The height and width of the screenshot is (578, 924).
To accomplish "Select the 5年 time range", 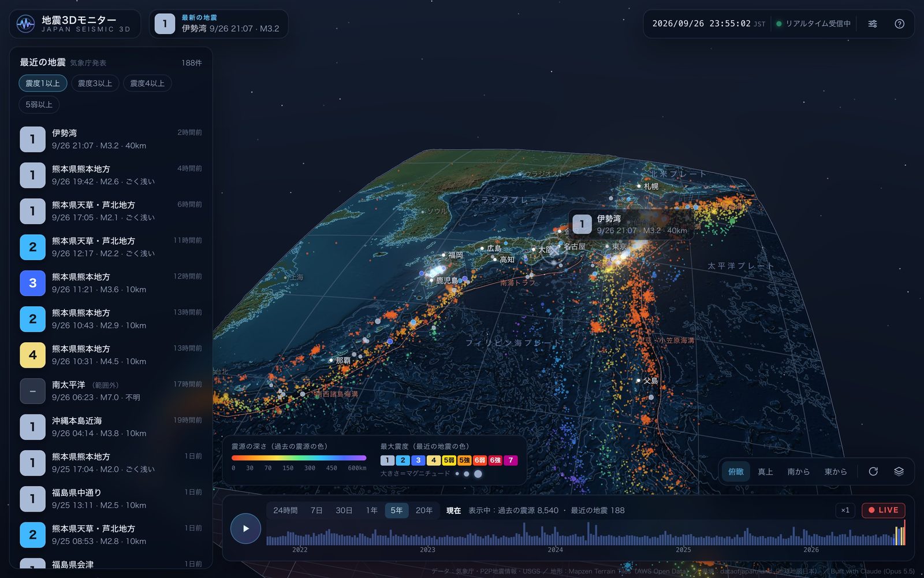I will click(x=397, y=510).
